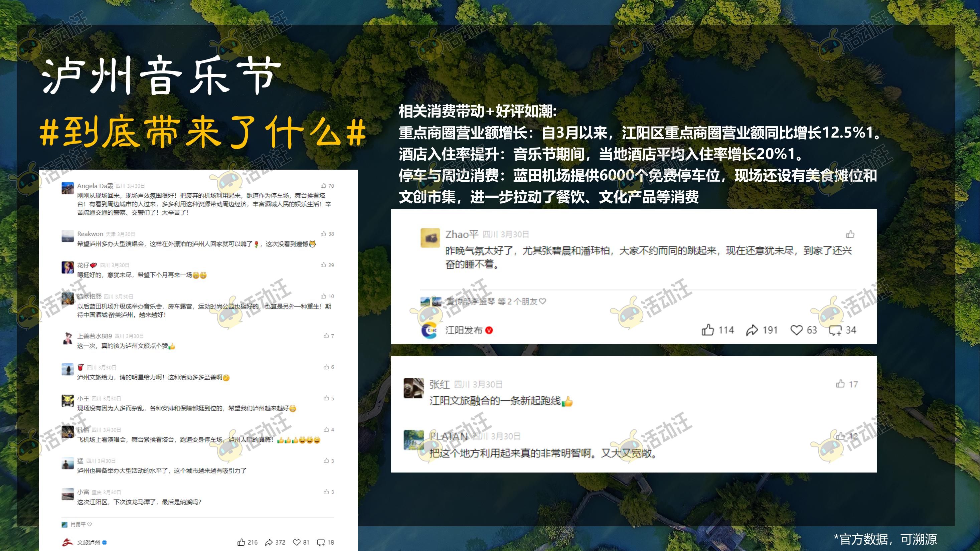Click the like icon showing 216
The width and height of the screenshot is (980, 551).
pyautogui.click(x=241, y=542)
